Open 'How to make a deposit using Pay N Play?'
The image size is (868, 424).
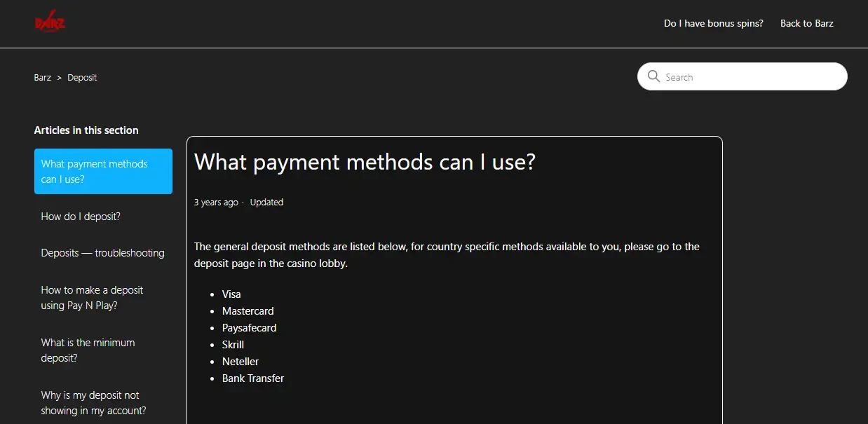(92, 298)
